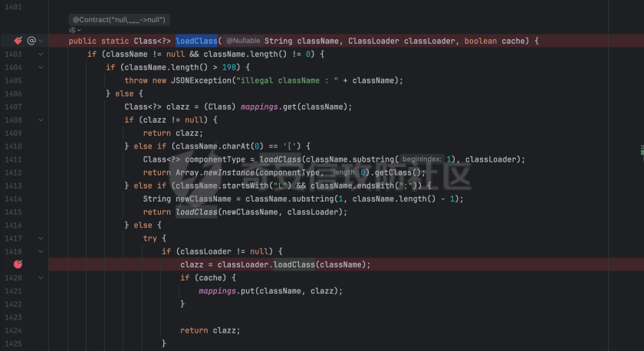
Task: Click the highlighted loadClass method name
Action: [x=196, y=41]
